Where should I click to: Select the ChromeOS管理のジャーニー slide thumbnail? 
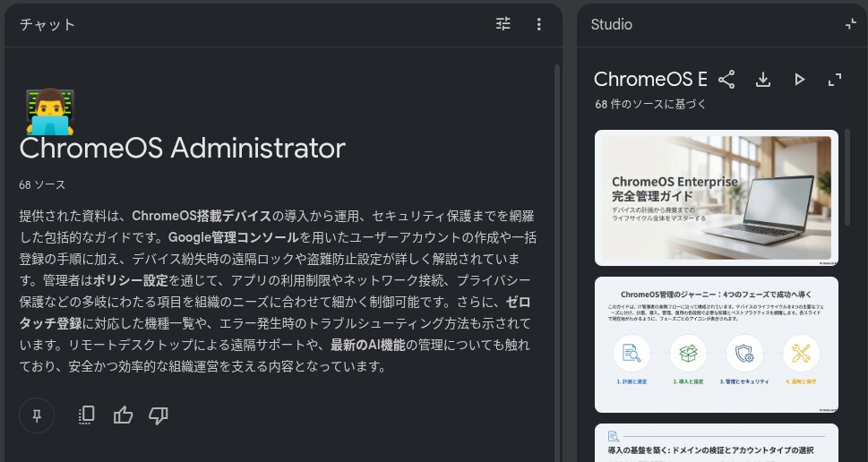[716, 344]
